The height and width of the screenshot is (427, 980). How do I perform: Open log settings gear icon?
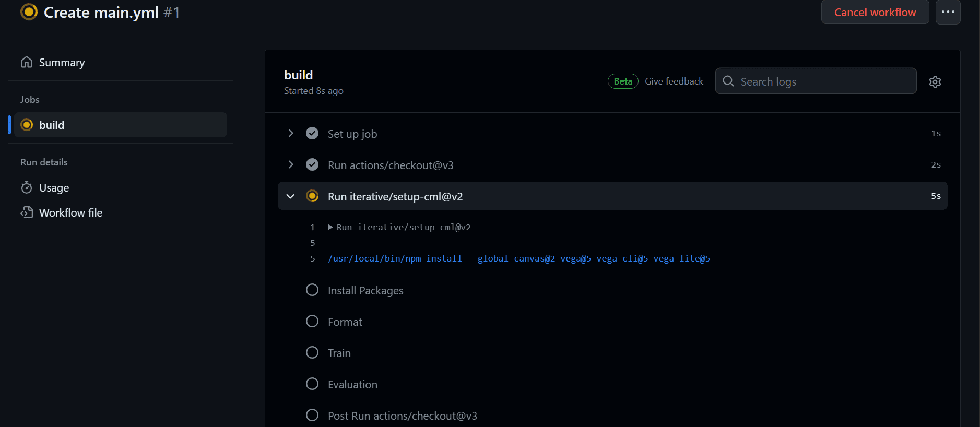(x=935, y=82)
